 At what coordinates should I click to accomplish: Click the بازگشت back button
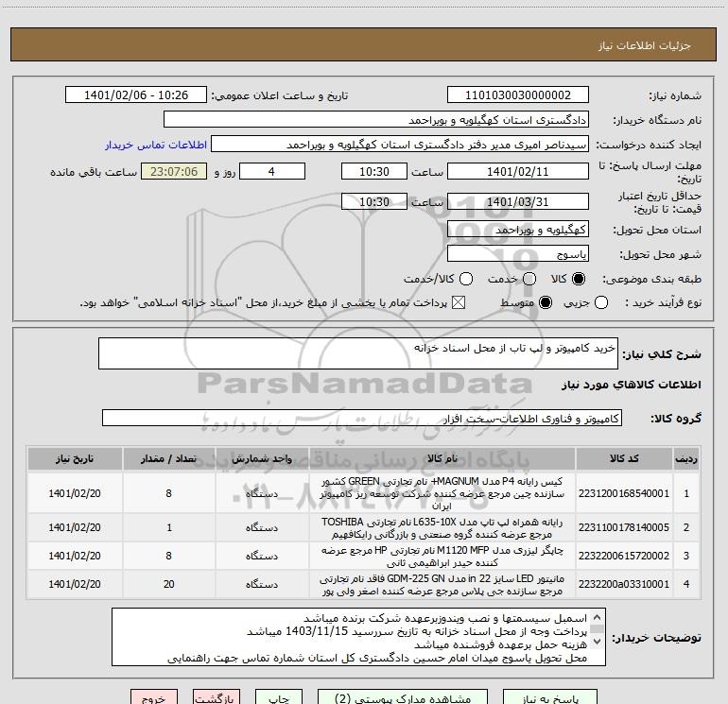pos(217,697)
